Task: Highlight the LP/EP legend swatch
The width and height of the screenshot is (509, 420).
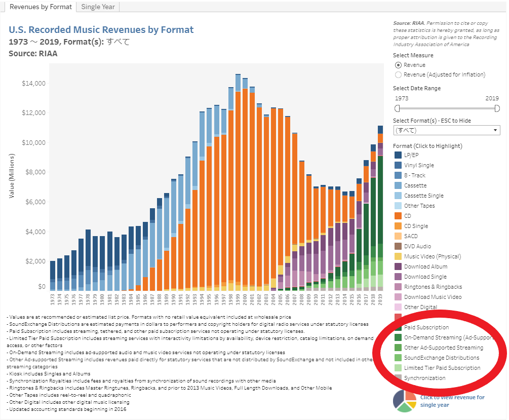Action: click(398, 155)
